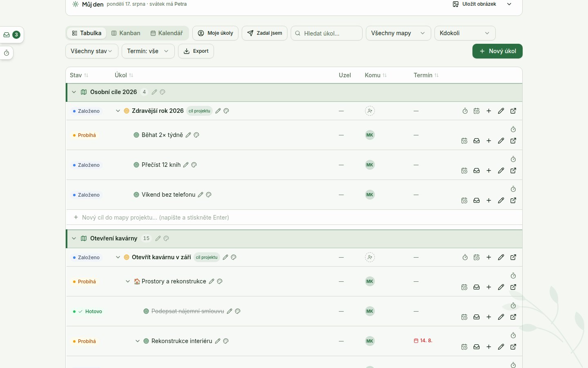Change the Hotovo status of Podepsat nájemní smlouvu
Screen dimensions: 588x368
click(x=87, y=312)
